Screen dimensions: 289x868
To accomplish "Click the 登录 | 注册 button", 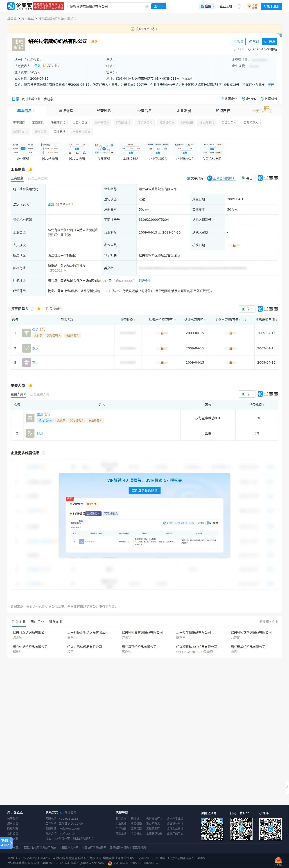I will click(x=271, y=6).
